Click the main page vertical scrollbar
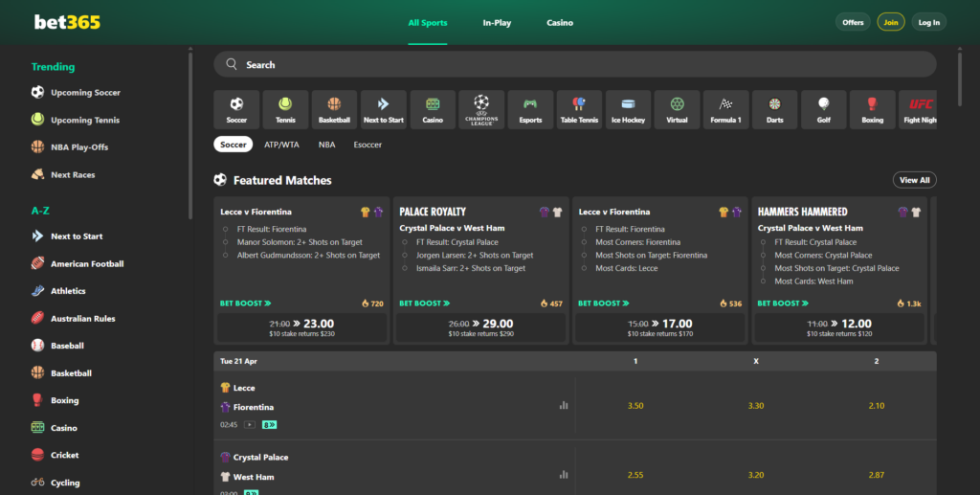The height and width of the screenshot is (495, 980). pos(960,79)
